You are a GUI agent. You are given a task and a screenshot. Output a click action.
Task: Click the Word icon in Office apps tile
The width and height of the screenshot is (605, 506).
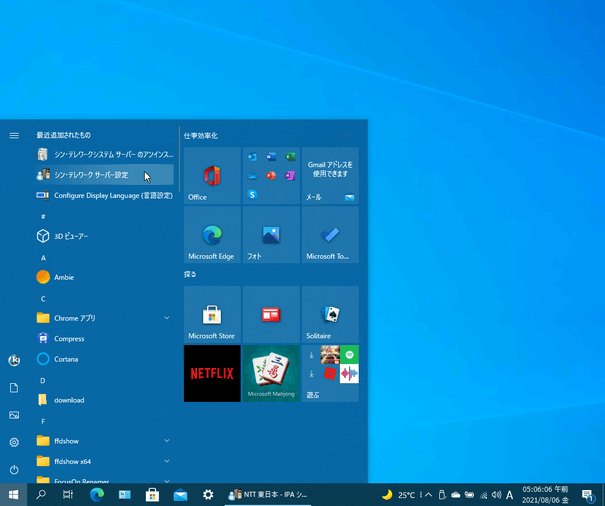(x=271, y=157)
